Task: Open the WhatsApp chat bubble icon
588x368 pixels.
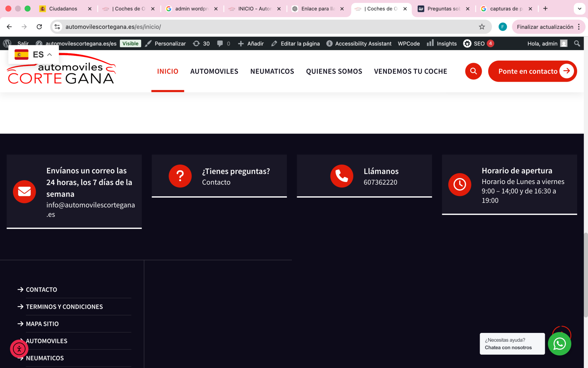Action: [x=559, y=344]
